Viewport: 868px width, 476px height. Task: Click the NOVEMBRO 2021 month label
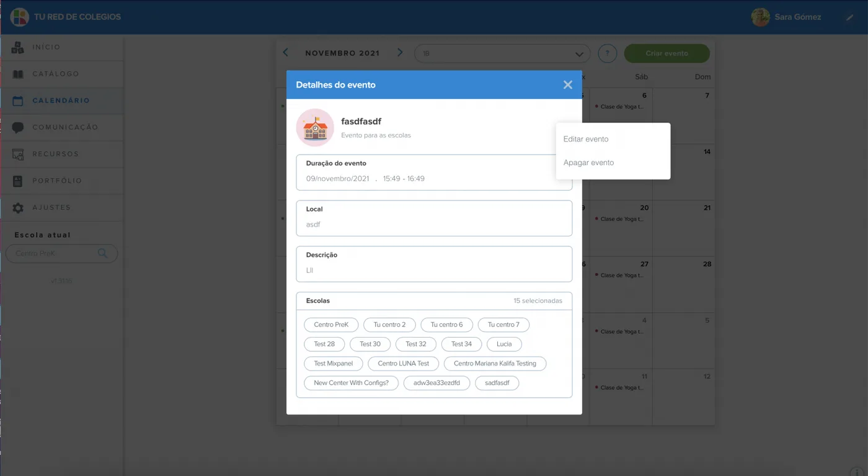342,53
